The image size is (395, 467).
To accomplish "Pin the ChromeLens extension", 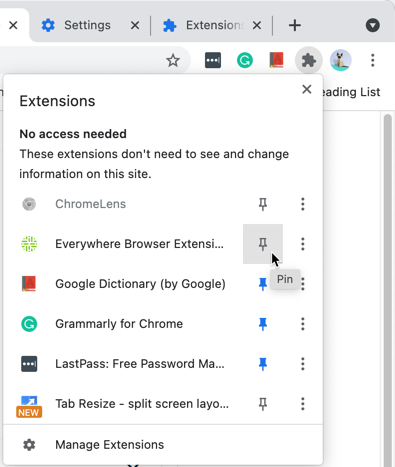I will pos(263,204).
